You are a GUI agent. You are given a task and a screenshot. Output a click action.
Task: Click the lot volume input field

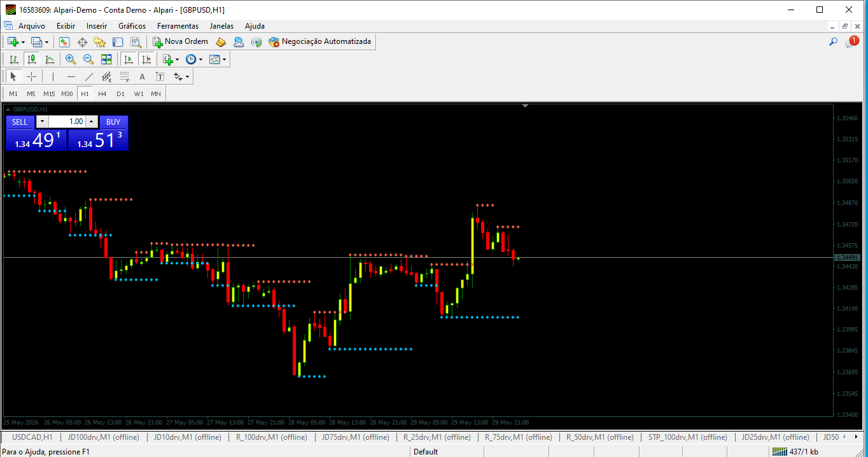[67, 122]
